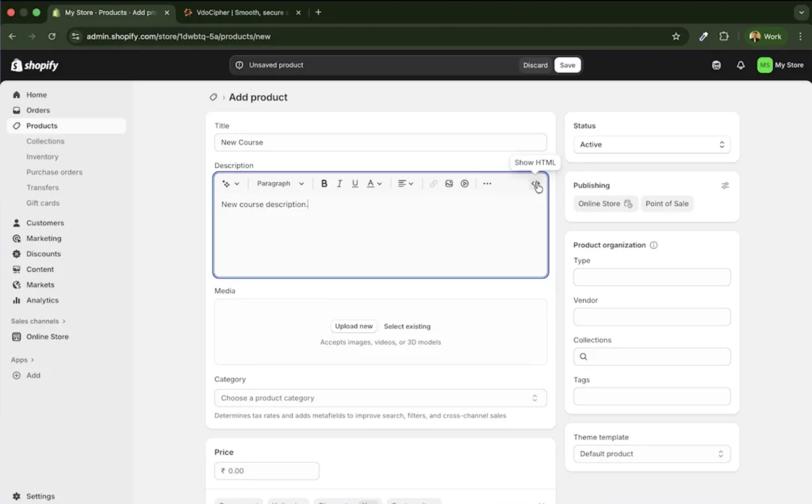Click the Online Store publishing badge
The height and width of the screenshot is (504, 812).
point(605,204)
